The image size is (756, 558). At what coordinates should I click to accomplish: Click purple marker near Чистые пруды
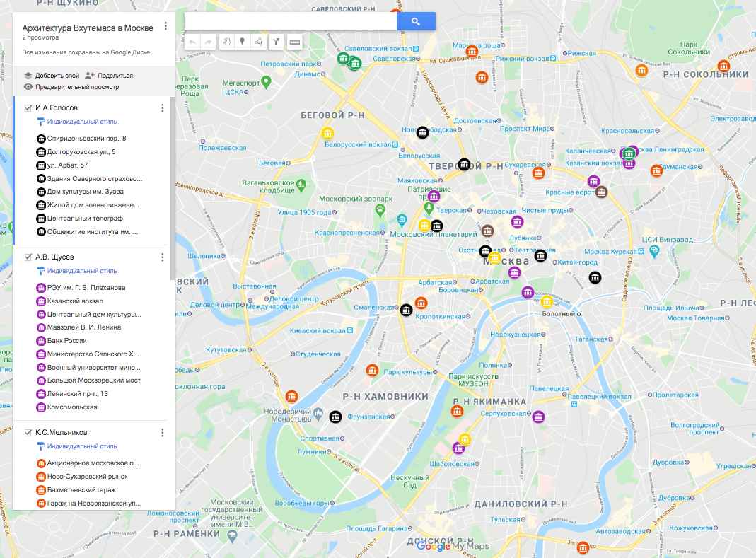pos(518,221)
